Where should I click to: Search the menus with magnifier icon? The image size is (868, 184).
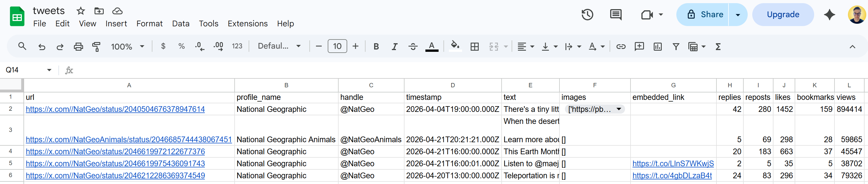click(x=22, y=46)
